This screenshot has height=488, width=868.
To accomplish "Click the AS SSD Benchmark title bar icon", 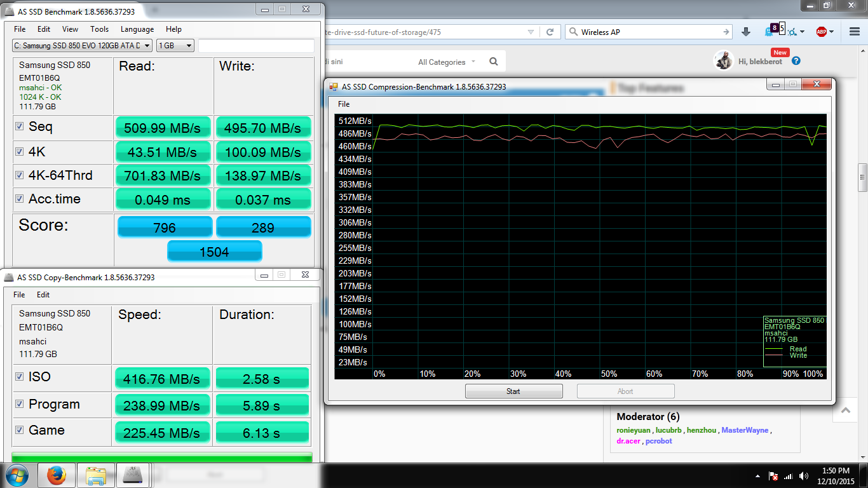I will (10, 11).
